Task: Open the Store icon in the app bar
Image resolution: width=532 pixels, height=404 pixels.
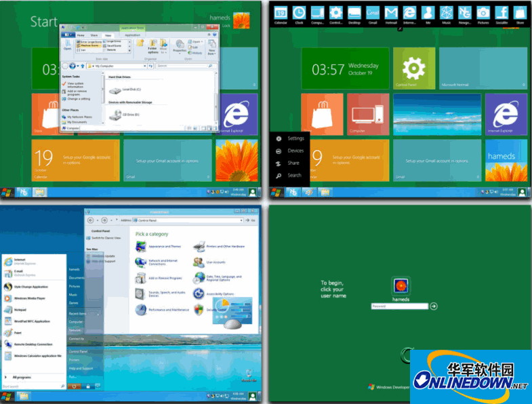Action: pos(520,14)
